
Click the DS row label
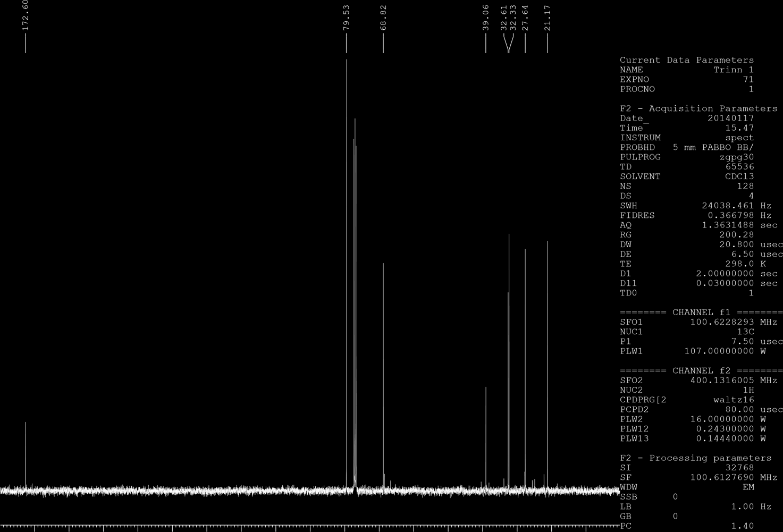626,196
